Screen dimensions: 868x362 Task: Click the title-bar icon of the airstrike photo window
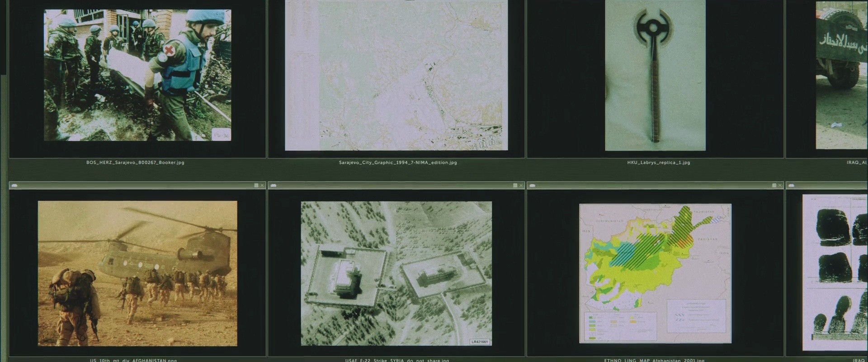(x=273, y=186)
